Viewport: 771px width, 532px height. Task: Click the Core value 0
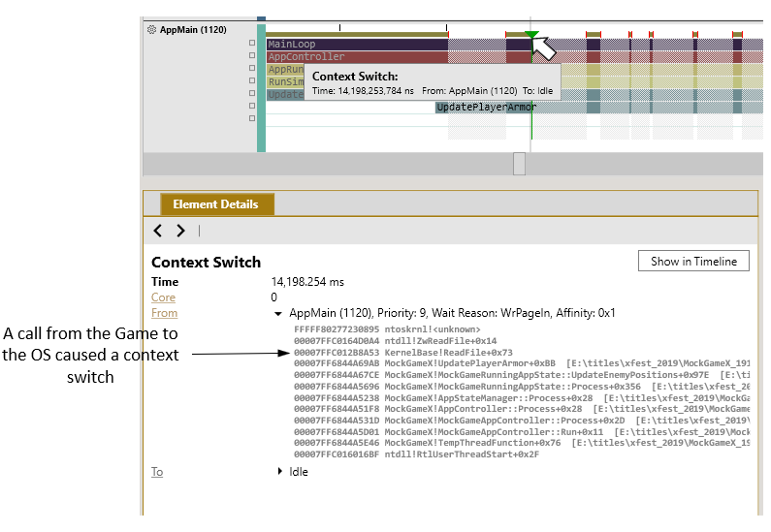pyautogui.click(x=273, y=297)
